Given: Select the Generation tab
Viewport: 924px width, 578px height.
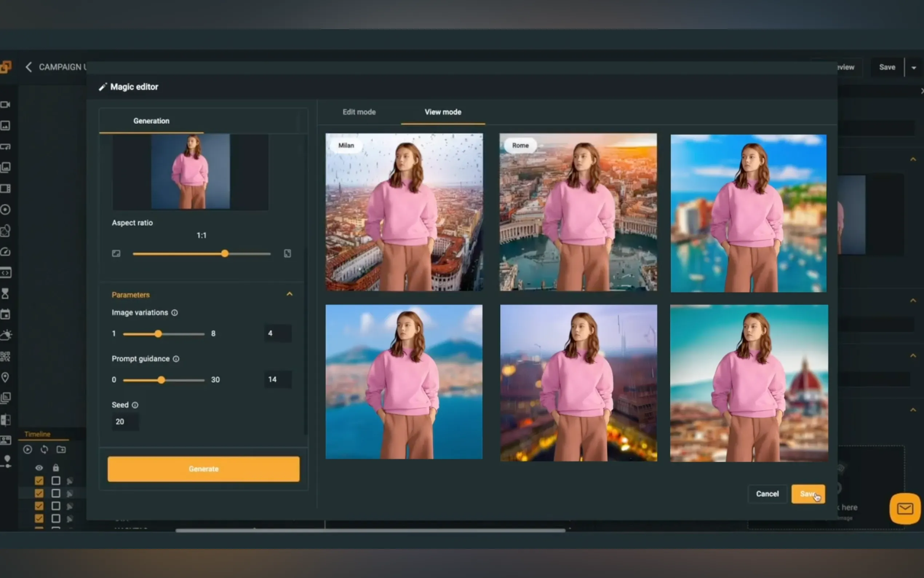Looking at the screenshot, I should (151, 121).
